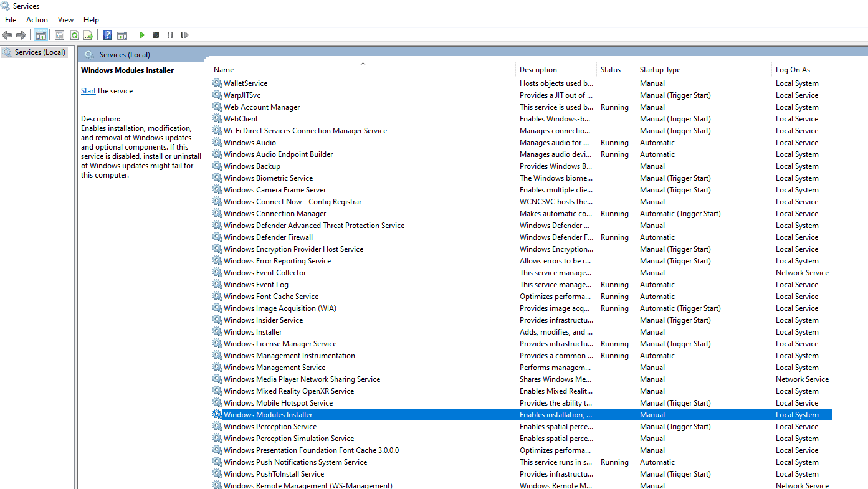Click the Start the service link
This screenshot has height=489, width=868.
(88, 91)
